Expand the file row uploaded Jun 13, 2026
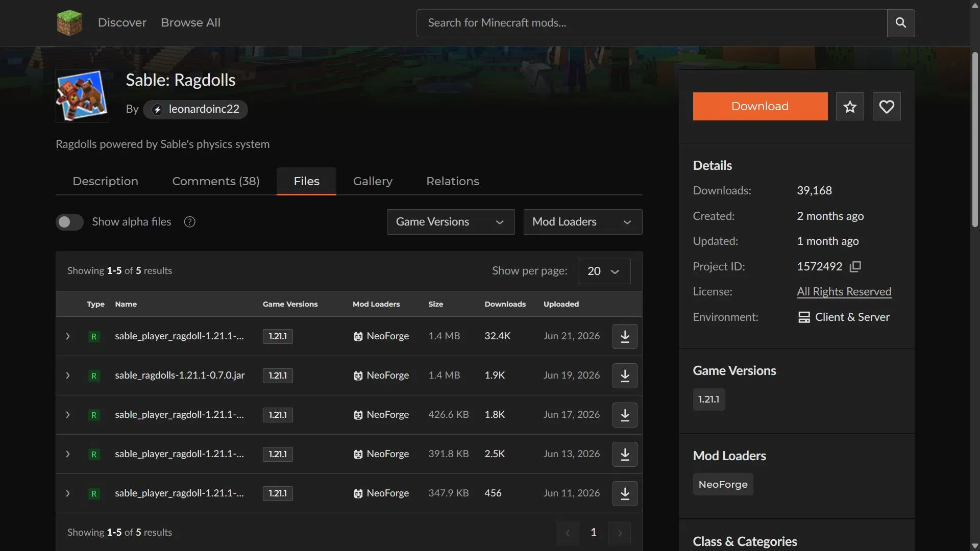 click(x=68, y=454)
